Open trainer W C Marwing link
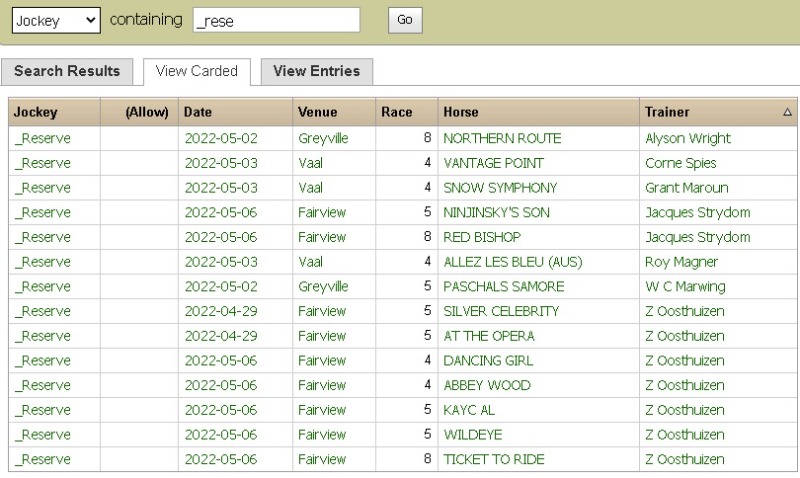800x478 pixels. [x=683, y=286]
